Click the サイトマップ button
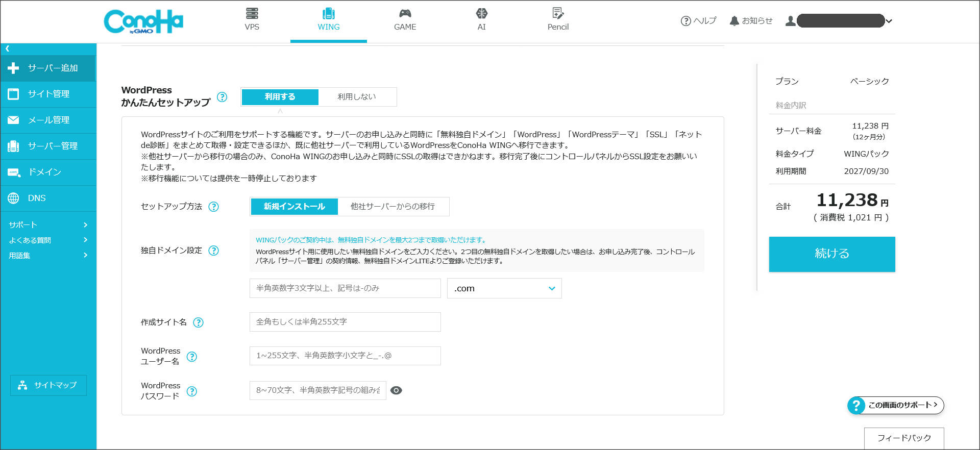The height and width of the screenshot is (450, 980). (48, 385)
